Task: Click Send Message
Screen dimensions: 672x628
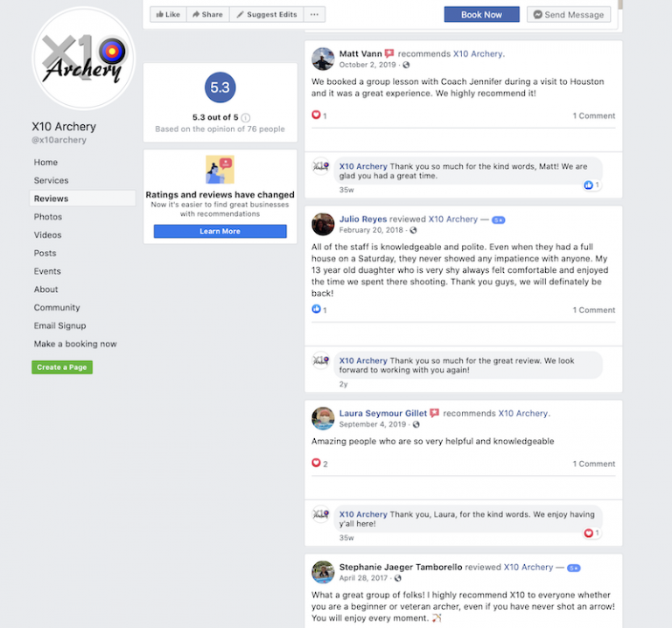Action: (x=569, y=15)
